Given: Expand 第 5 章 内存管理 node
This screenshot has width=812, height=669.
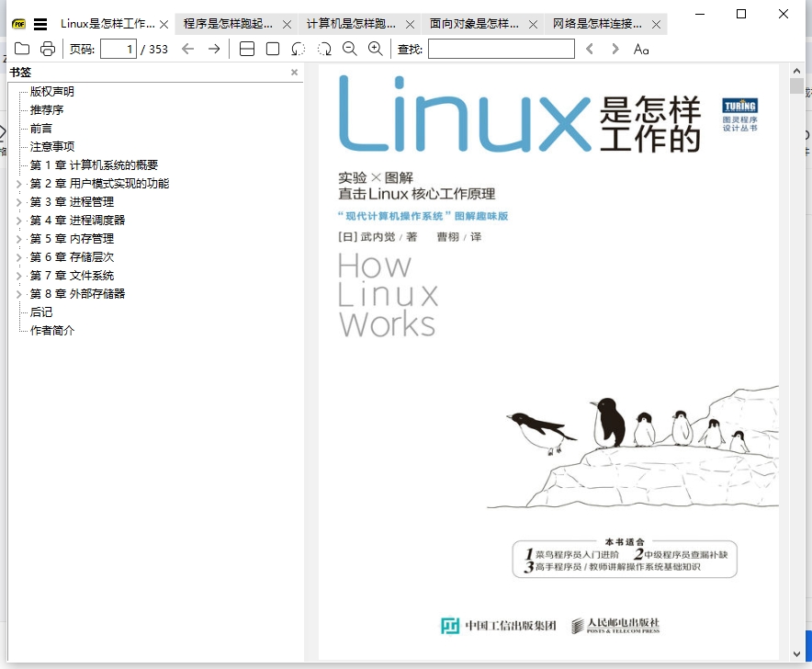Looking at the screenshot, I should click(x=18, y=239).
